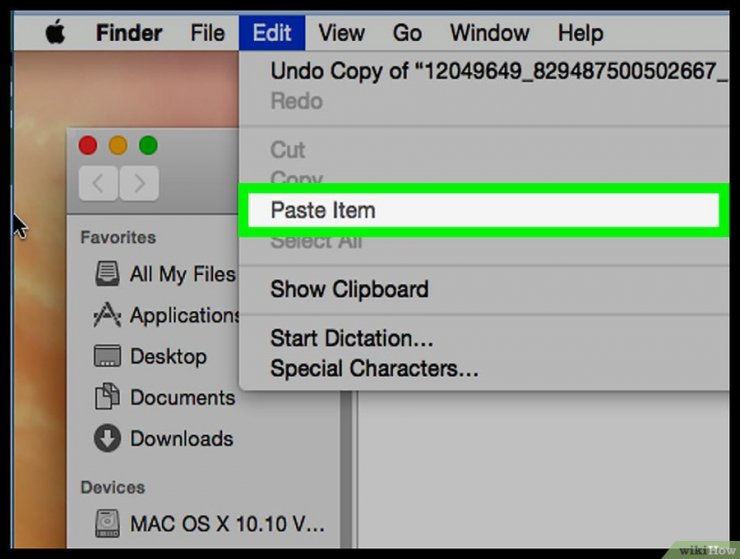
Task: Open the File menu
Action: click(x=207, y=33)
